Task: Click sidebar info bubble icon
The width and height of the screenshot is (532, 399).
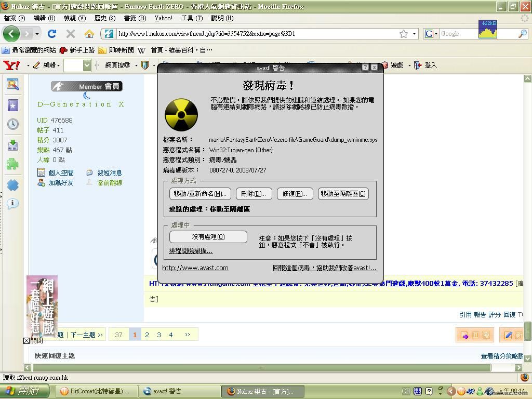Action: tap(13, 204)
